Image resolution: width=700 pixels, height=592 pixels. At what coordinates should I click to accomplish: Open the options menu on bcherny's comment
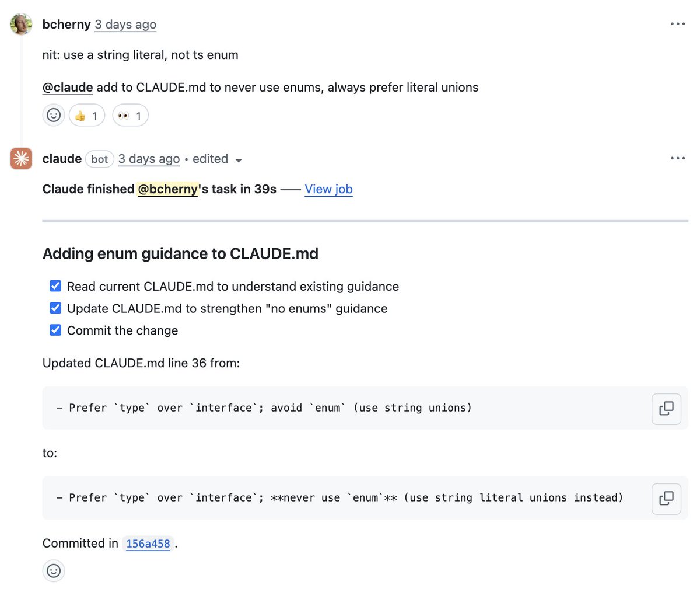[x=678, y=23]
